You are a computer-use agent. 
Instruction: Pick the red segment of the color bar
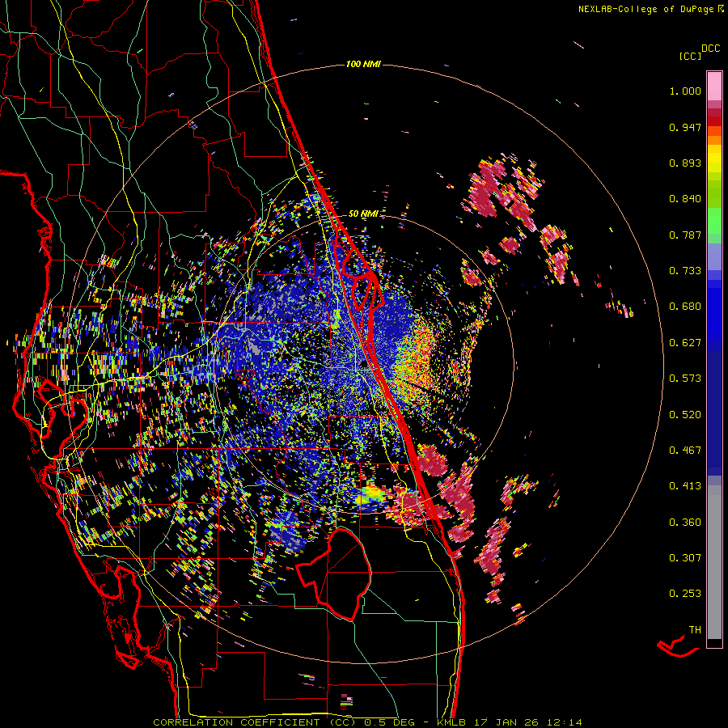coord(714,121)
